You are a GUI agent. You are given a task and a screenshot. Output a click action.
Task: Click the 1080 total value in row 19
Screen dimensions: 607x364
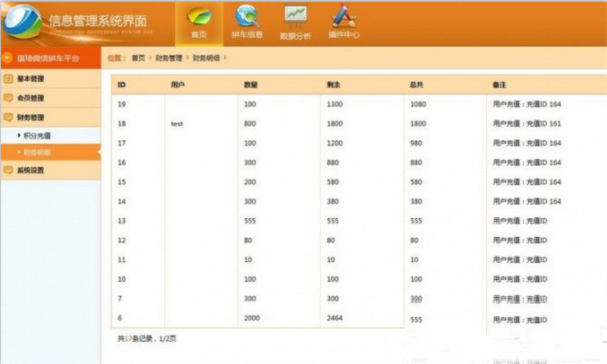coord(418,104)
